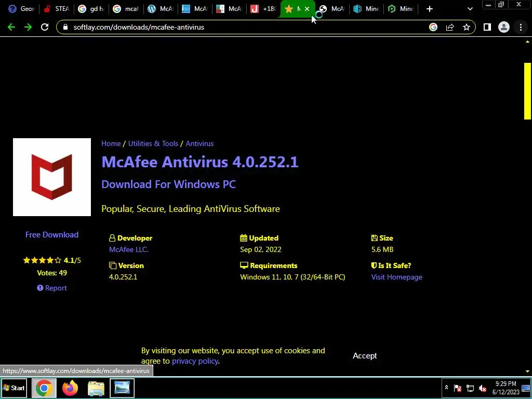Open the Utilities & Tools breadcrumb link
This screenshot has width=532, height=399.
click(x=153, y=143)
